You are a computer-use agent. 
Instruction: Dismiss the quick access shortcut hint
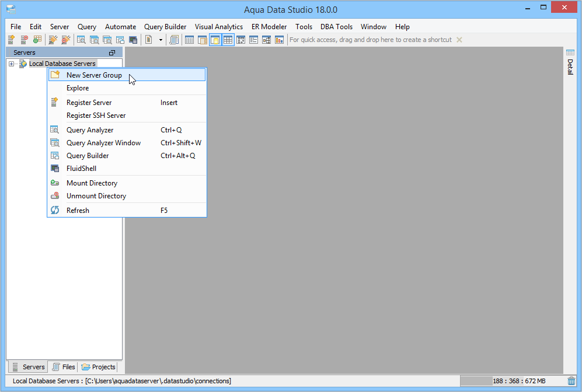coord(459,40)
